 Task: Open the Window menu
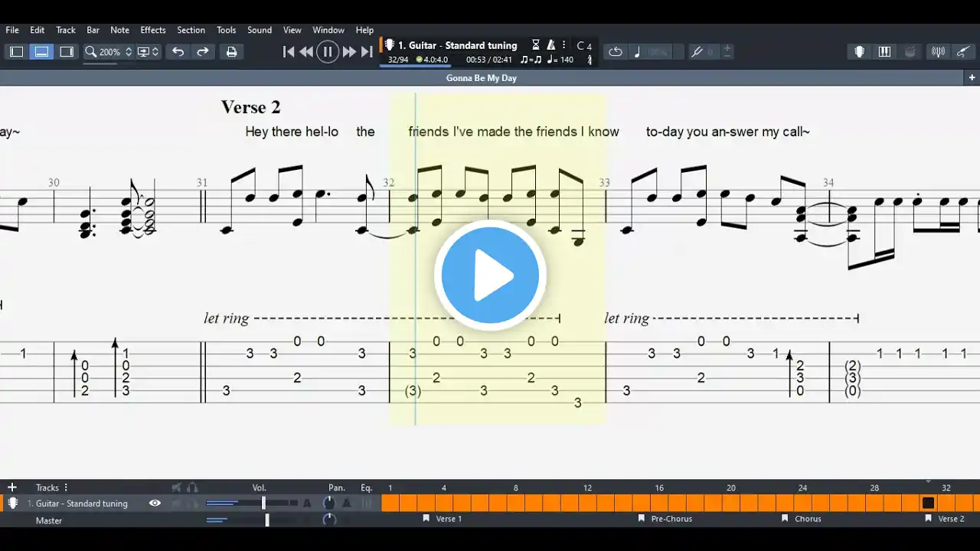[x=328, y=30]
